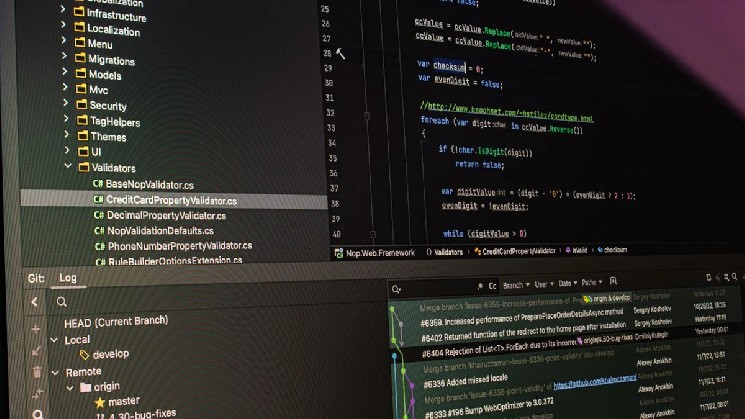The height and width of the screenshot is (419, 745).
Task: Click the folder icon beside origin
Action: (86, 387)
